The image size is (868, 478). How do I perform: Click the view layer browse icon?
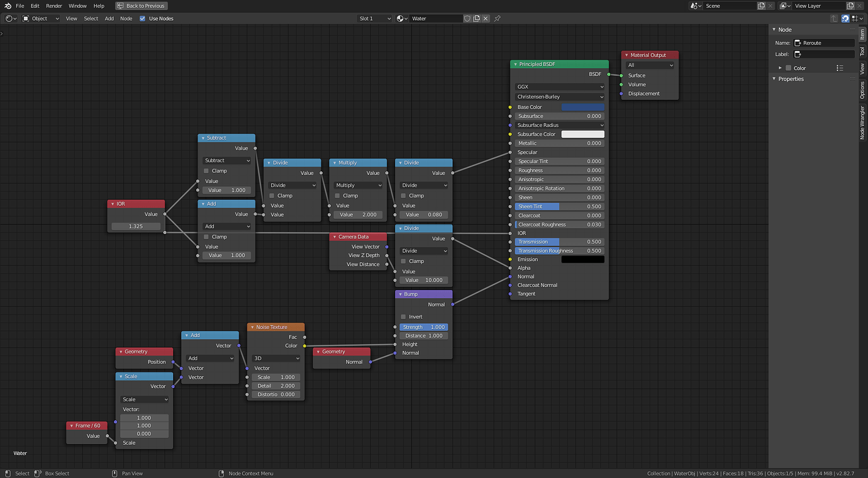click(786, 6)
